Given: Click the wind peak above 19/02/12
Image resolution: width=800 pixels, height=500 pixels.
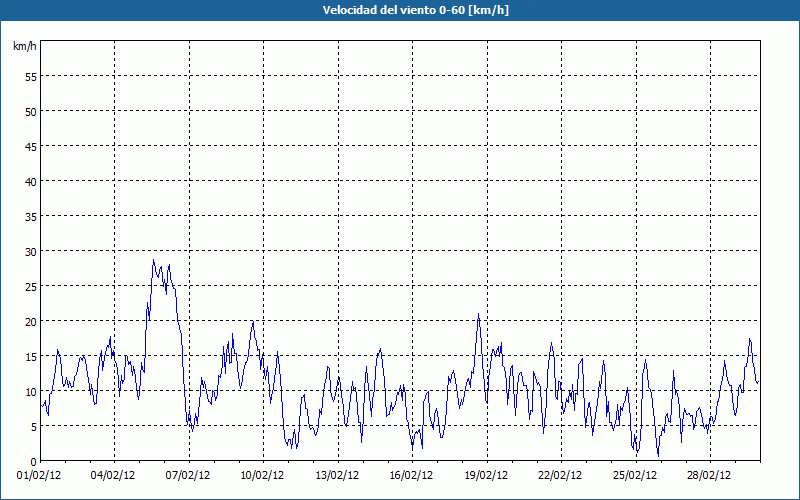Looking at the screenshot, I should point(479,316).
